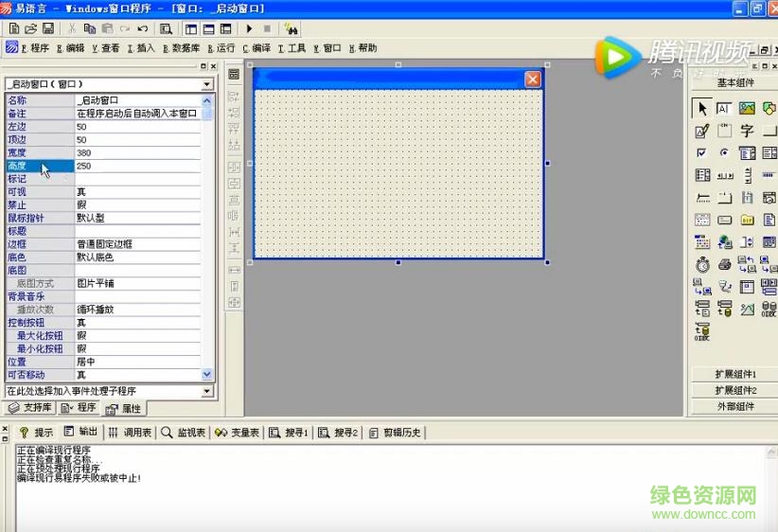The image size is (778, 532).
Task: Select the picture box component icon
Action: click(x=747, y=109)
